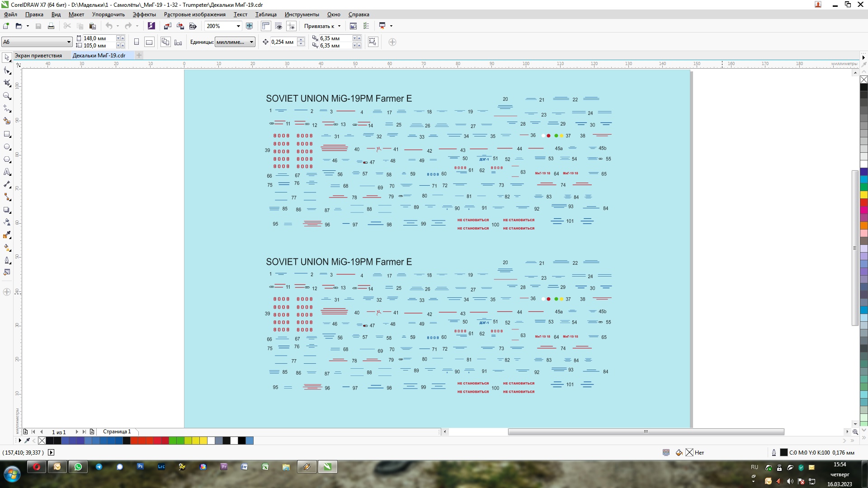
Task: Select the Eyedropper tool
Action: point(7,235)
